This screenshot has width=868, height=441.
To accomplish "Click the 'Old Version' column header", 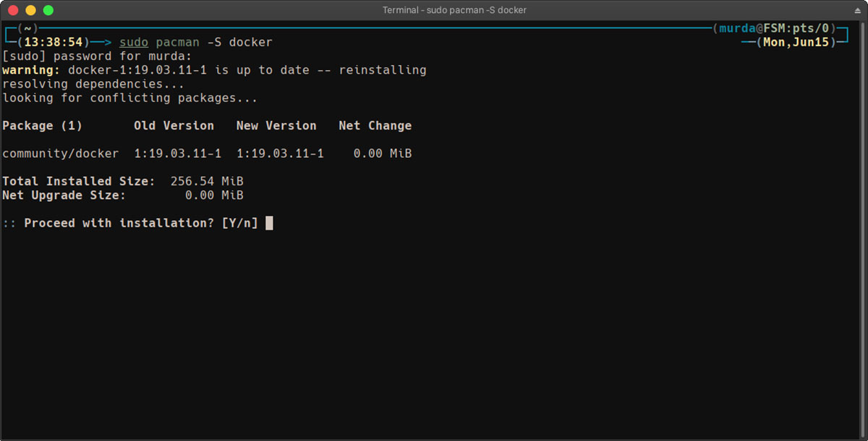I will pyautogui.click(x=174, y=126).
